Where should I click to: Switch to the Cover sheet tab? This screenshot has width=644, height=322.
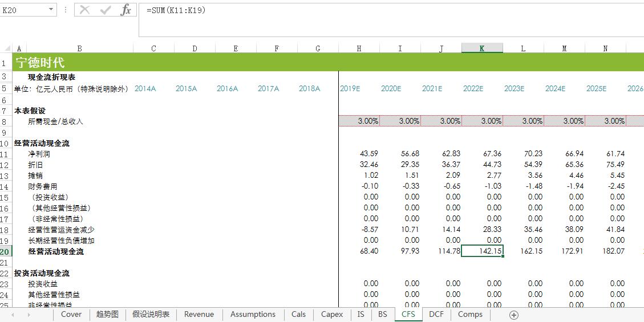coord(71,315)
